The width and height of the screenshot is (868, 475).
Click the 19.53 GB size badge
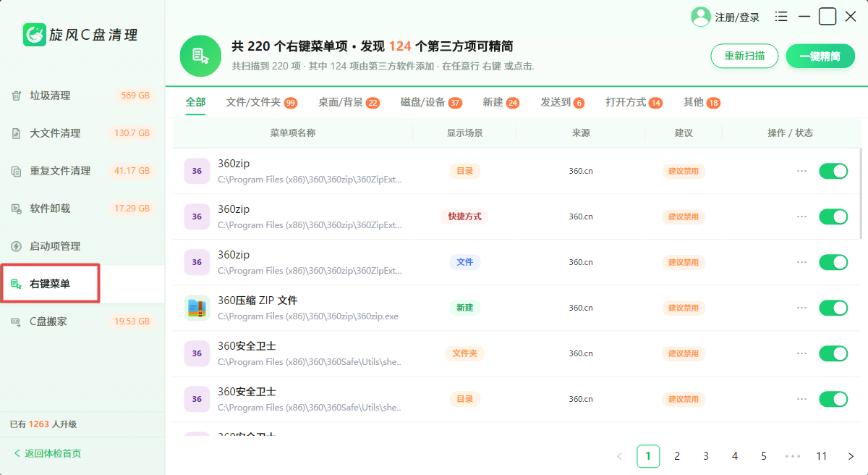(x=132, y=321)
